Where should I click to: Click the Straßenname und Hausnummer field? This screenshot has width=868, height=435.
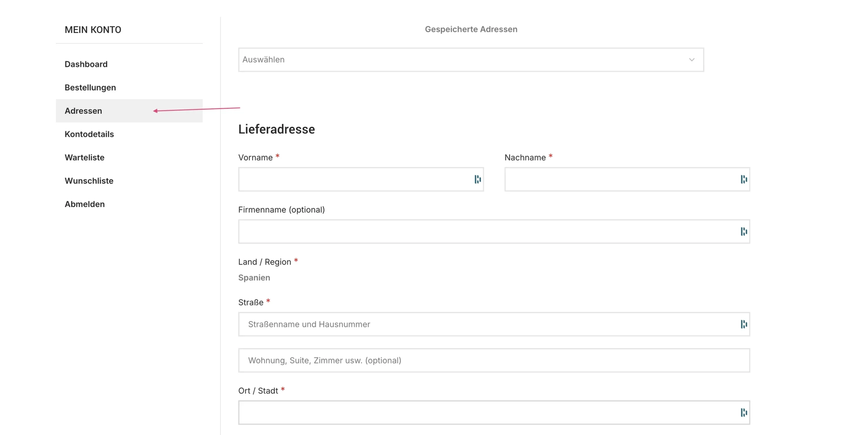[488, 324]
